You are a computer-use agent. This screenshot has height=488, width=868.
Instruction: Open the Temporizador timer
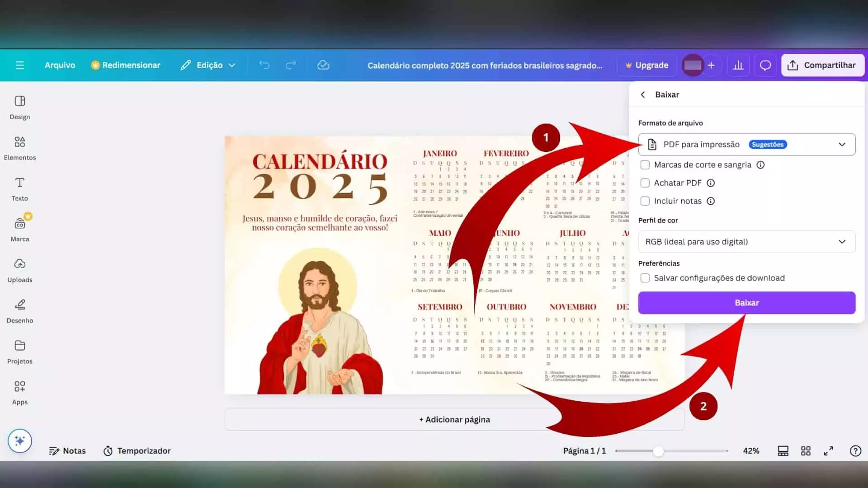tap(137, 451)
